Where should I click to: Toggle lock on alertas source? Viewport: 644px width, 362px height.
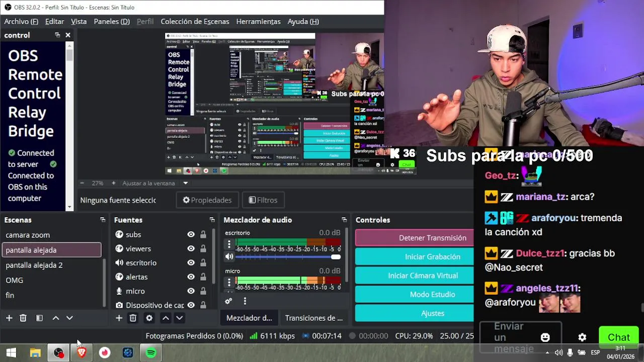click(203, 277)
